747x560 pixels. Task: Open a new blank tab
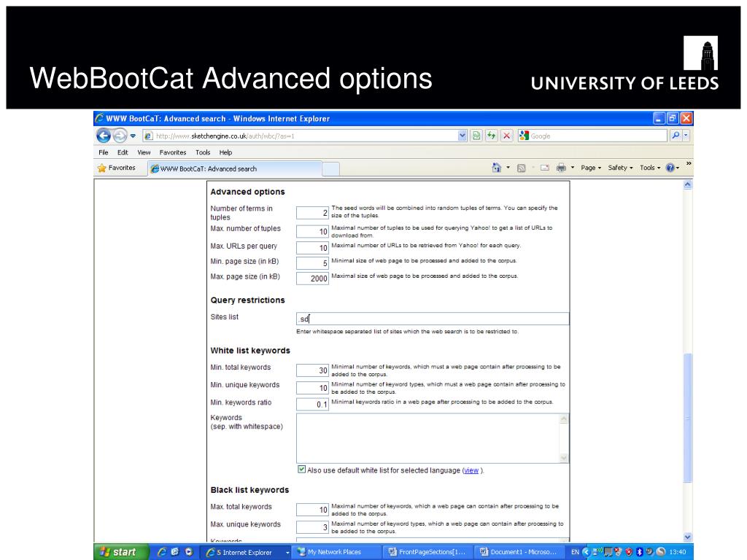click(x=331, y=169)
